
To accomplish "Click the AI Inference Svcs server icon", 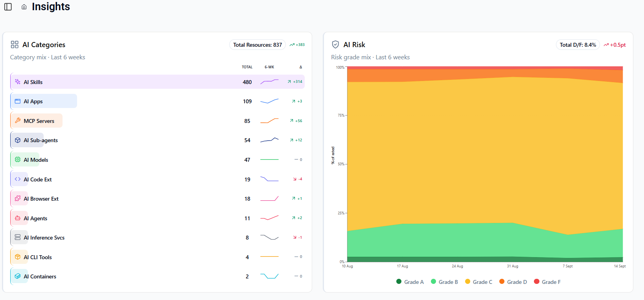I will [18, 238].
